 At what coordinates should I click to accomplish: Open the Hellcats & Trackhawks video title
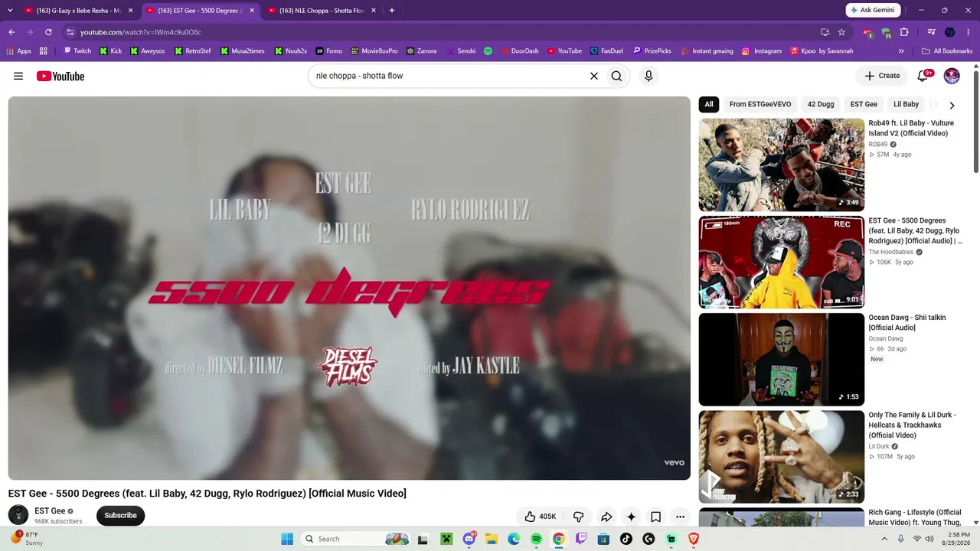912,425
